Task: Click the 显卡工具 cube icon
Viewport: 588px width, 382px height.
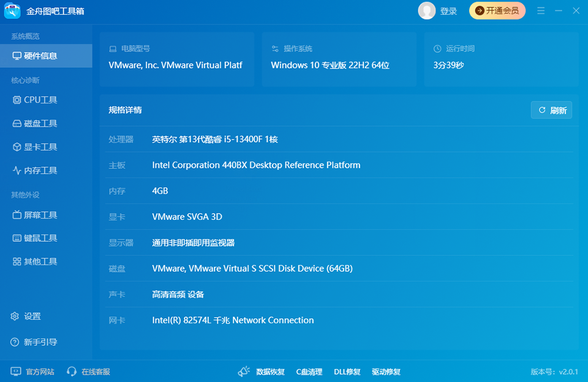Action: [17, 147]
